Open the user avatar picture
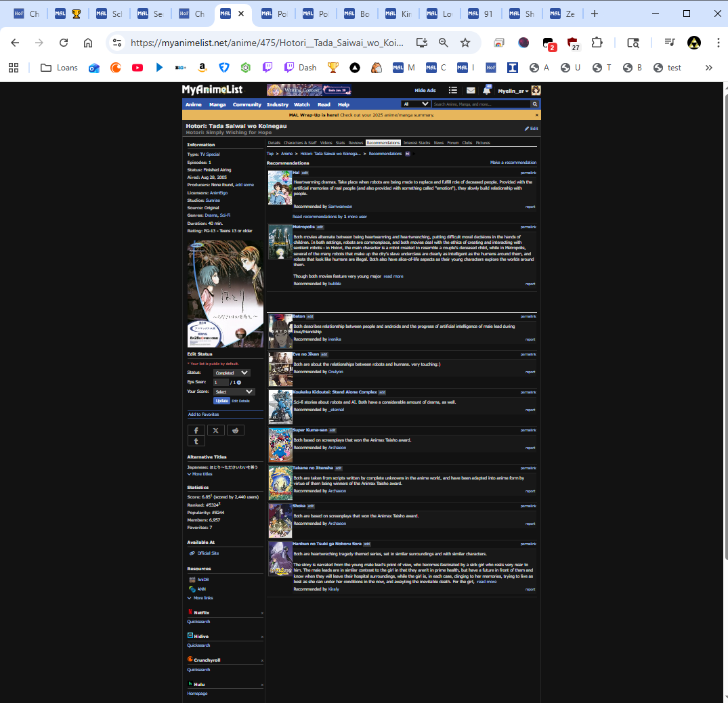This screenshot has width=728, height=703. pos(536,91)
